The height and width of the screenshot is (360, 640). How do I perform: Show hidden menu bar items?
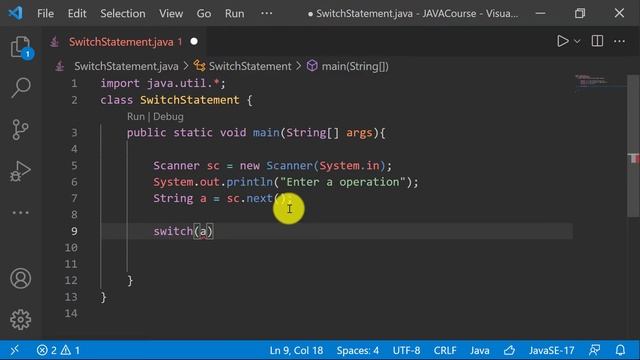pyautogui.click(x=267, y=13)
